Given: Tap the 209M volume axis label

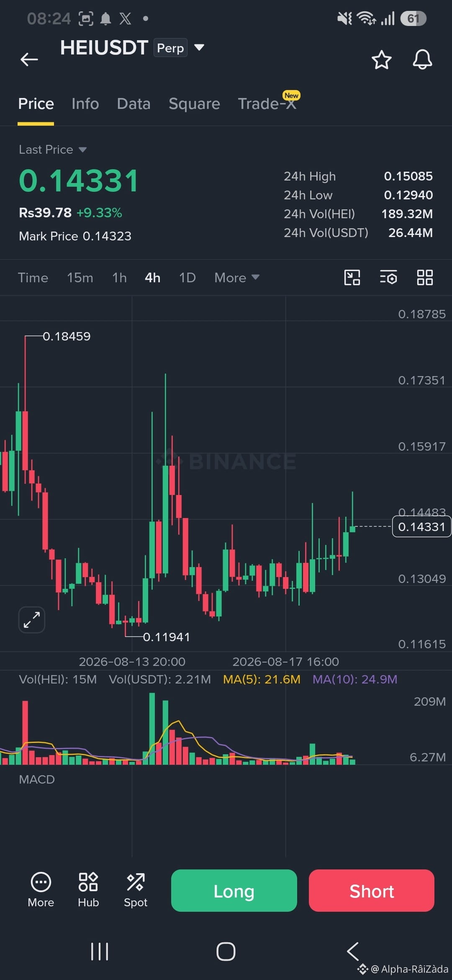Looking at the screenshot, I should pyautogui.click(x=430, y=701).
